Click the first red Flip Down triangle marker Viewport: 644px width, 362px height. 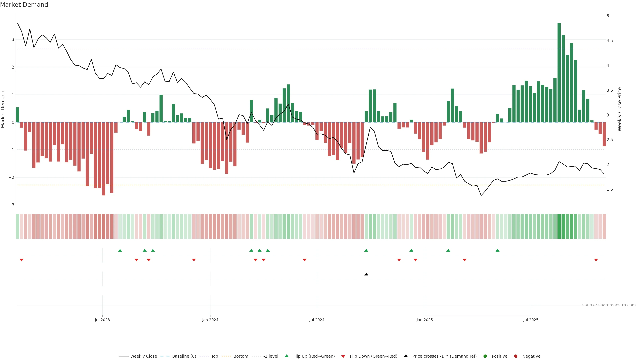[x=21, y=260]
